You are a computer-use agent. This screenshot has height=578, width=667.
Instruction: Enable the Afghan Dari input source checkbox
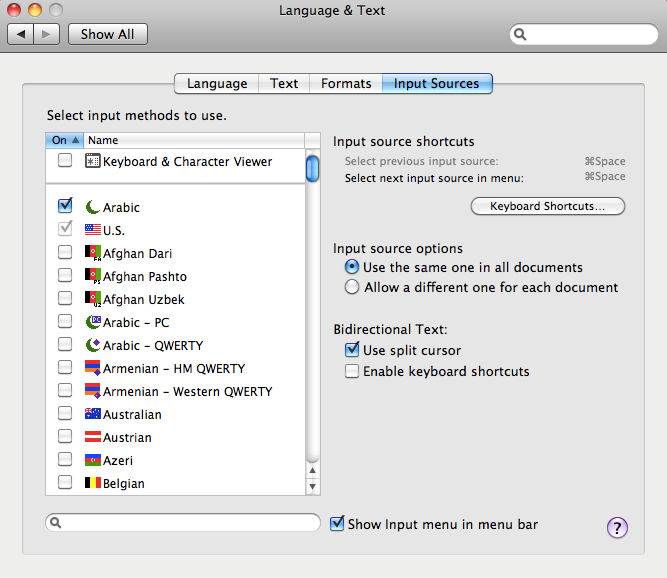pyautogui.click(x=65, y=252)
